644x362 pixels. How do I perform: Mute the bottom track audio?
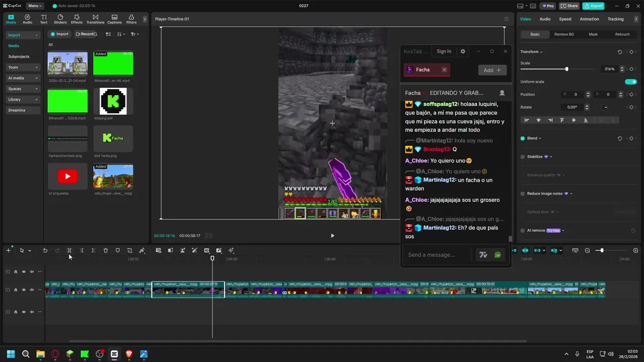pyautogui.click(x=32, y=312)
